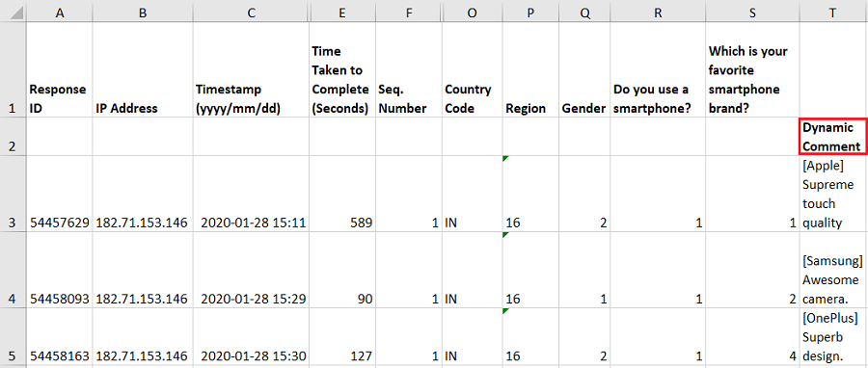The height and width of the screenshot is (368, 868).
Task: Click the 'Region' header cell
Action: pos(530,69)
